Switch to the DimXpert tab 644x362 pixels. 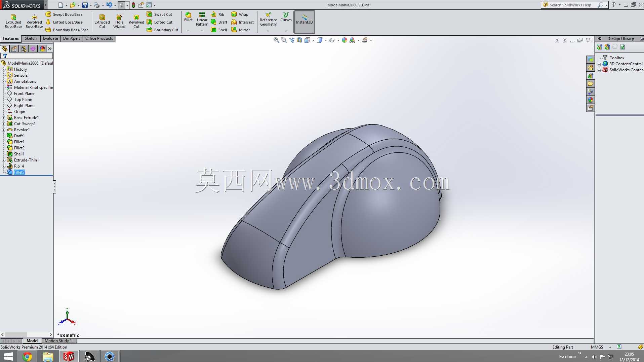[x=72, y=38]
